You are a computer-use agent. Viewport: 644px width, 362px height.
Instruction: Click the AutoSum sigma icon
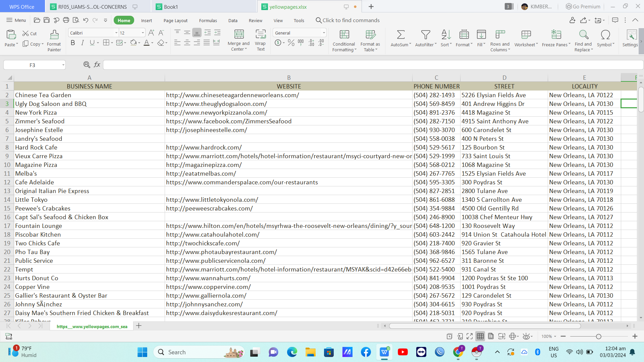400,35
